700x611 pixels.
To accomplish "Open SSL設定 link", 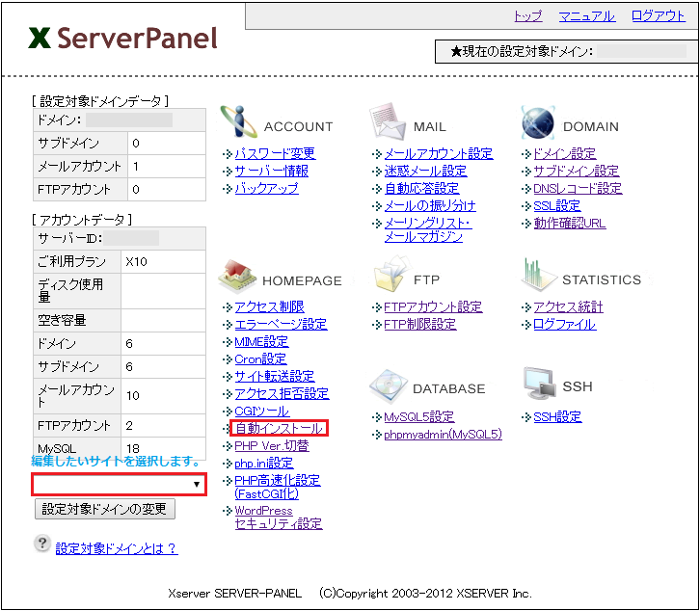I will point(557,205).
